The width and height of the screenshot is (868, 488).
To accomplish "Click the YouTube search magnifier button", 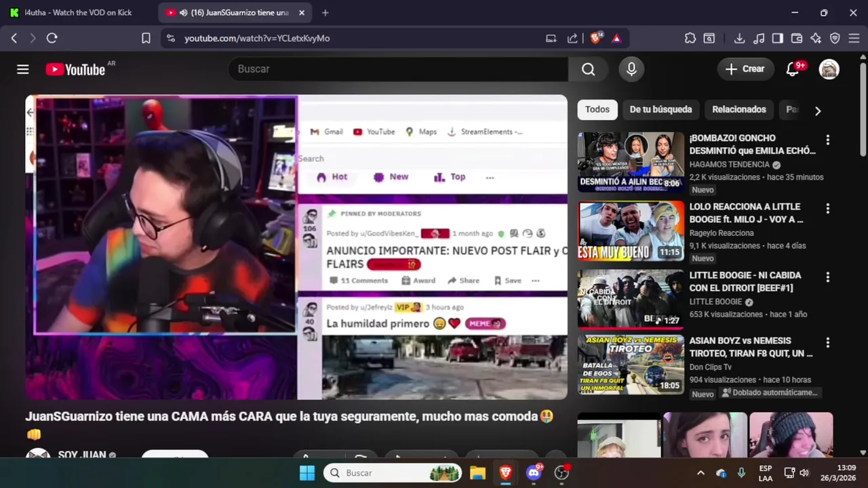I will [588, 69].
